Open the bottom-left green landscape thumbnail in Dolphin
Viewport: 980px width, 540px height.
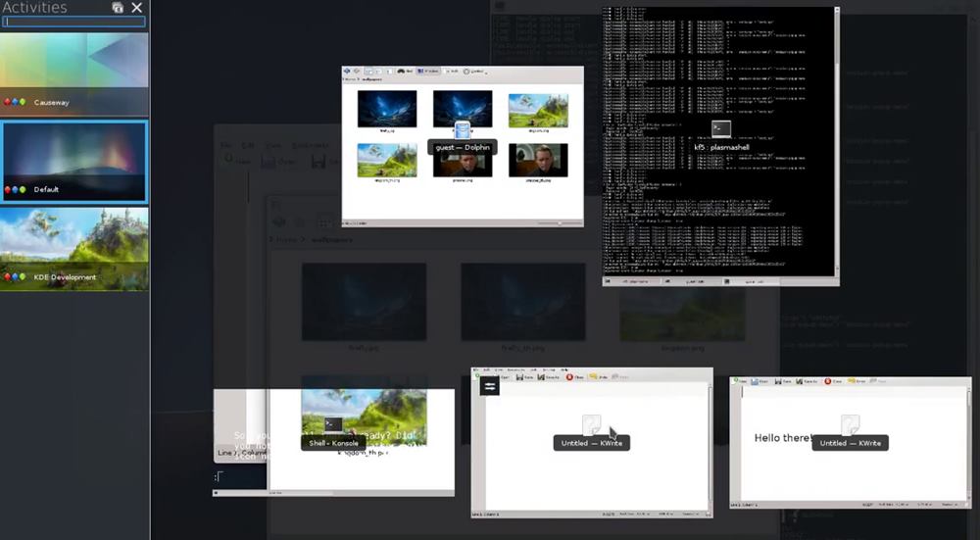tap(387, 160)
